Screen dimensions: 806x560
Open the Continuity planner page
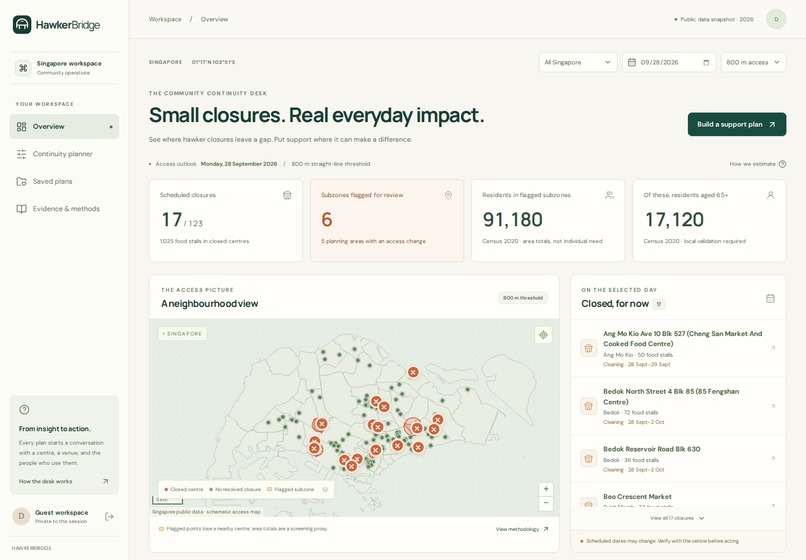click(x=64, y=154)
